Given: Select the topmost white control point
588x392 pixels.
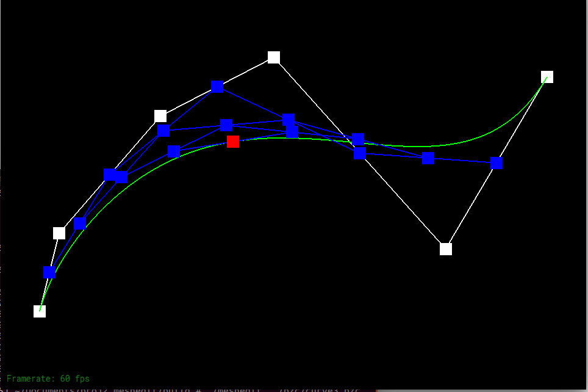Looking at the screenshot, I should (274, 57).
